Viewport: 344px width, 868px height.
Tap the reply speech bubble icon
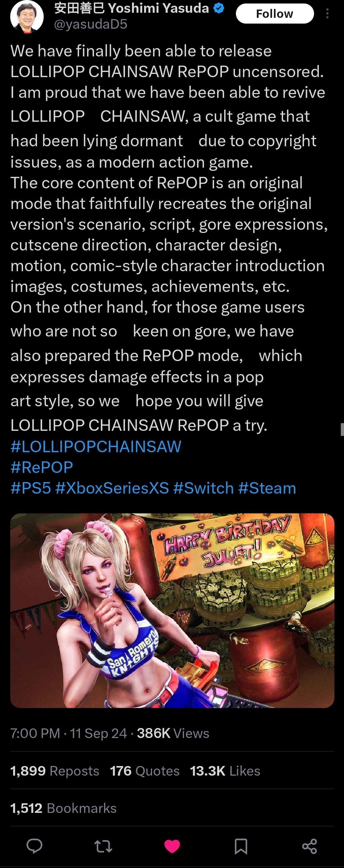[34, 846]
